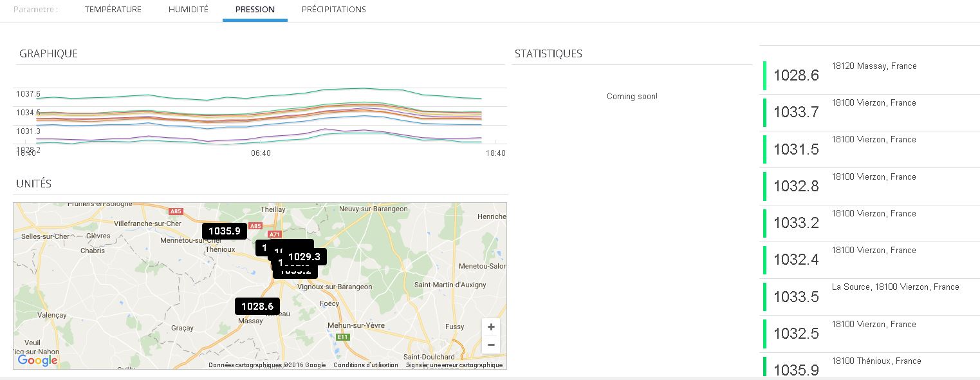Select the 1028.6 Massay station entry
Viewport: 980px width, 380px height.
pyautogui.click(x=869, y=75)
